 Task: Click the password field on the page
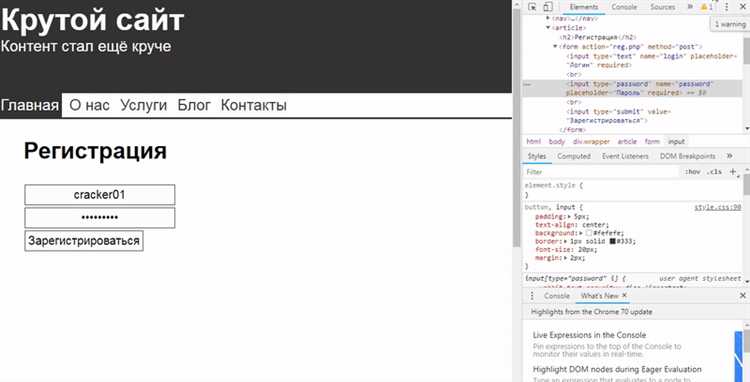point(100,218)
